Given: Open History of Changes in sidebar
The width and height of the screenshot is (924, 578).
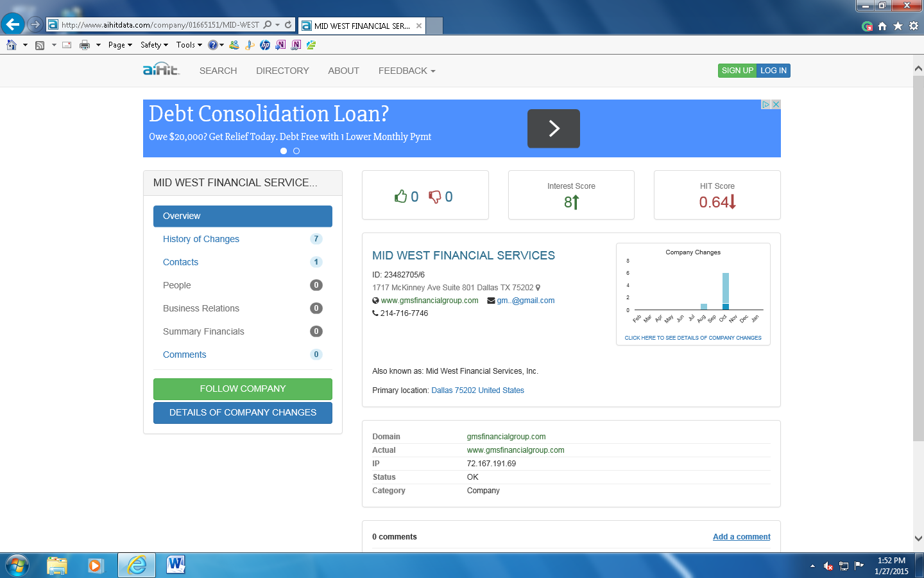Looking at the screenshot, I should [x=243, y=239].
